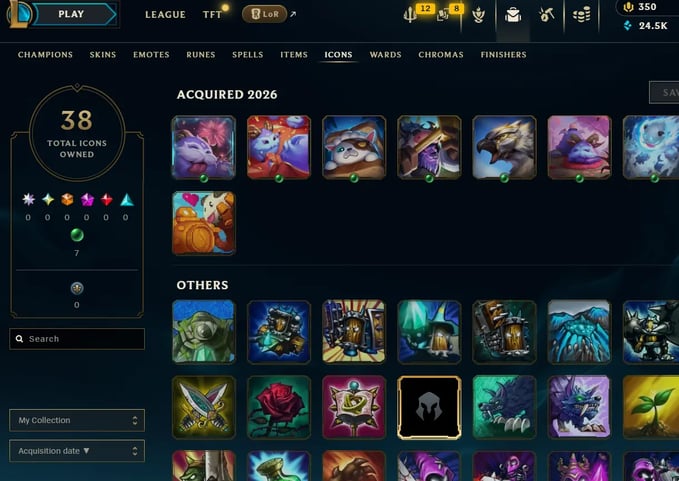The image size is (679, 481).
Task: Filter by red rarity gem
Action: point(107,200)
